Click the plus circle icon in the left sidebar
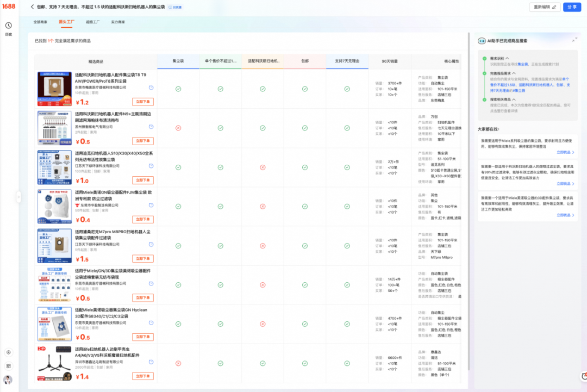The width and height of the screenshot is (587, 392). click(9, 352)
